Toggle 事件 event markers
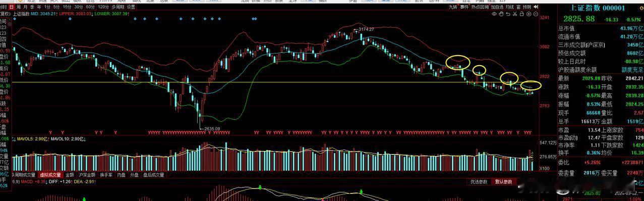The height and width of the screenshot is (201, 644). click(x=464, y=7)
